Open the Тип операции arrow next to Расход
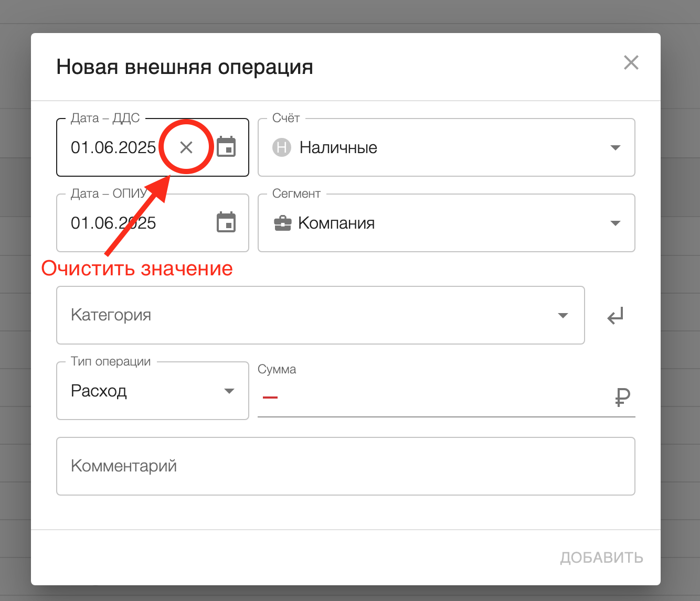This screenshot has width=700, height=601. [229, 391]
